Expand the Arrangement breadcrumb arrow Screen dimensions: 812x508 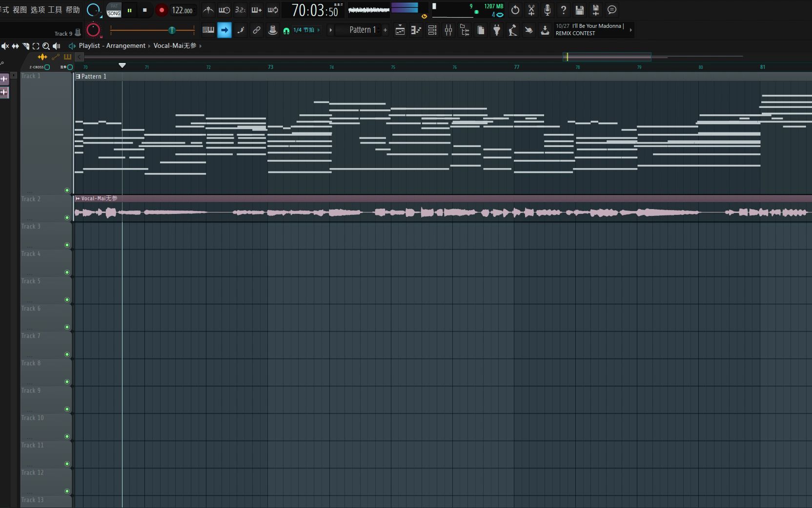(149, 46)
